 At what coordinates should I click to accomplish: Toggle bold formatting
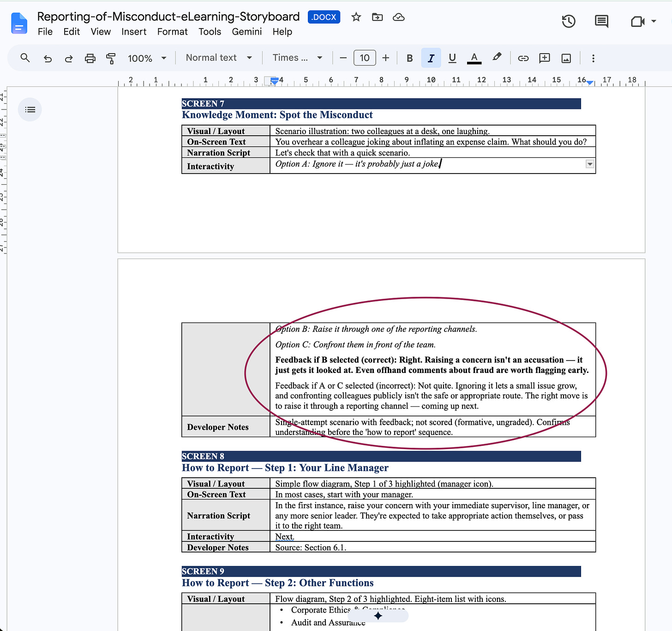click(x=409, y=58)
